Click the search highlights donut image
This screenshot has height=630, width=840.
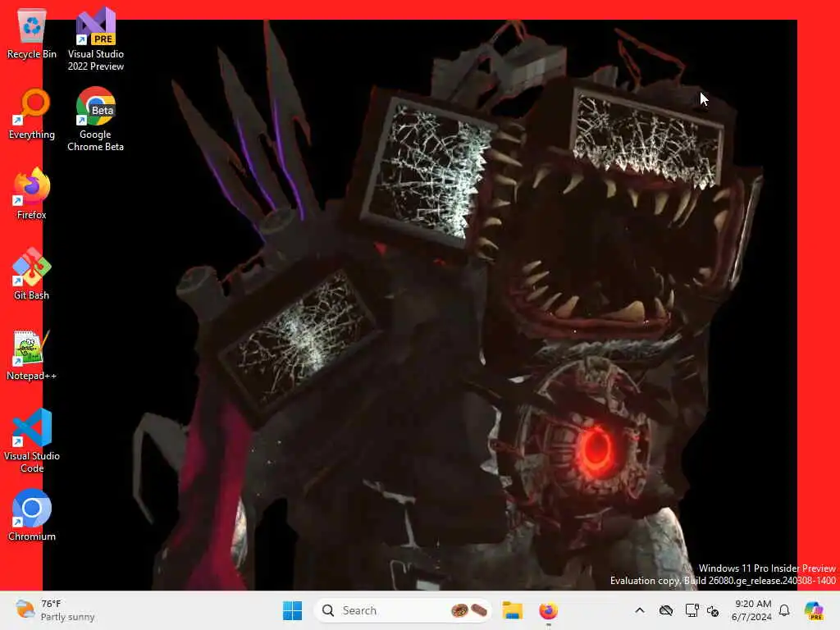click(468, 610)
